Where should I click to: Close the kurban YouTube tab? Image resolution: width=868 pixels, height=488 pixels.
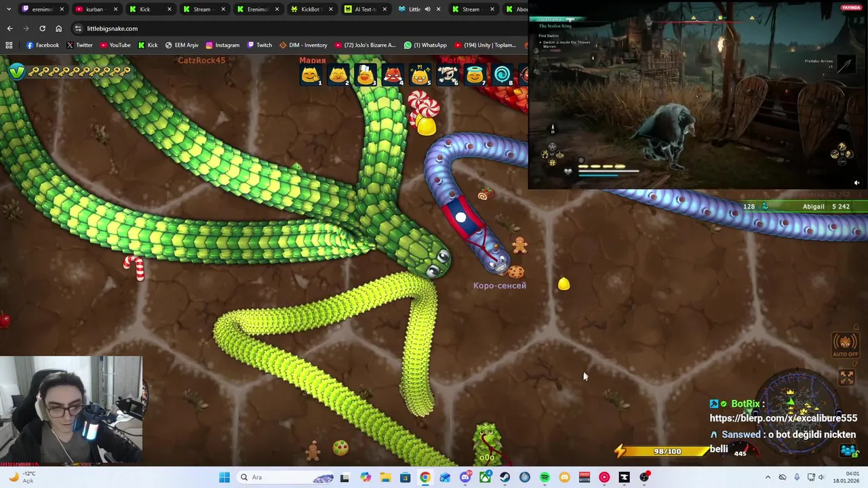(115, 9)
